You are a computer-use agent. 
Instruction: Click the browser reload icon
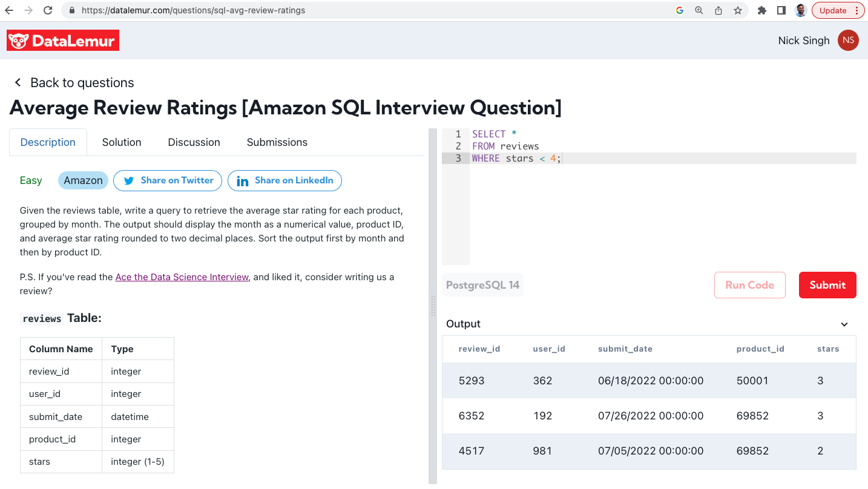[x=48, y=10]
